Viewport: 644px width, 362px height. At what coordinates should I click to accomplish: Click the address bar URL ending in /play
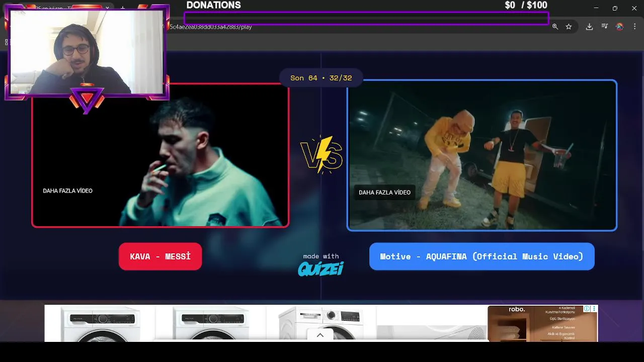coord(211,27)
